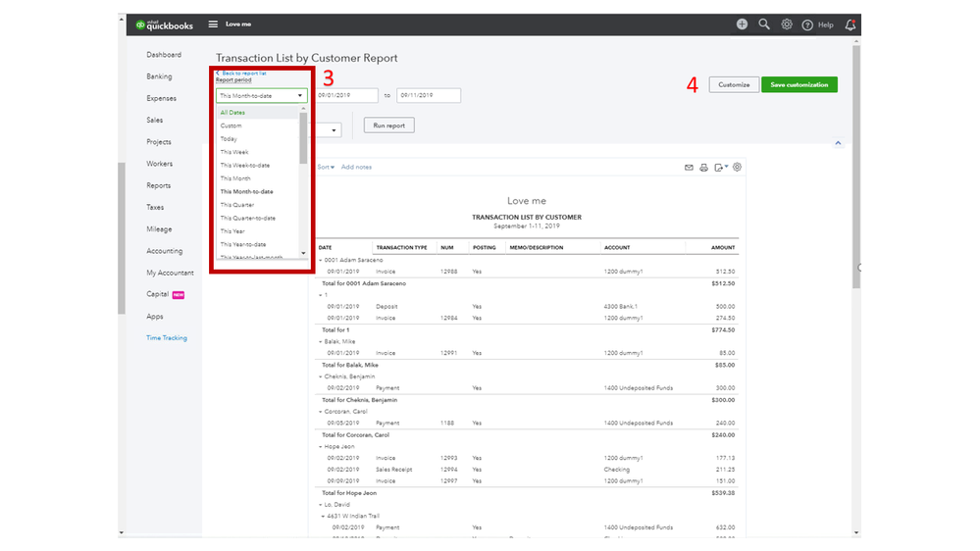Click the Save customization button

coord(799,85)
